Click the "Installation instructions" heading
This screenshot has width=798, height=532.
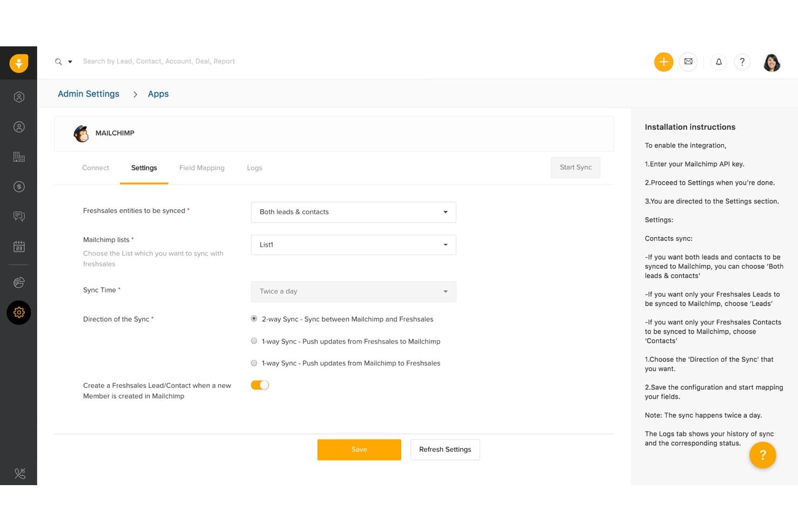pyautogui.click(x=690, y=127)
